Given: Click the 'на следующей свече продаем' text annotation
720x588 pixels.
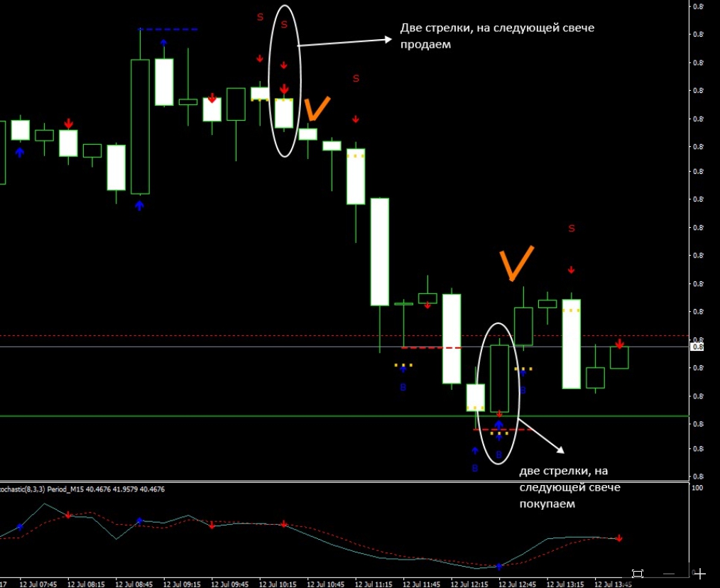Looking at the screenshot, I should (x=497, y=36).
